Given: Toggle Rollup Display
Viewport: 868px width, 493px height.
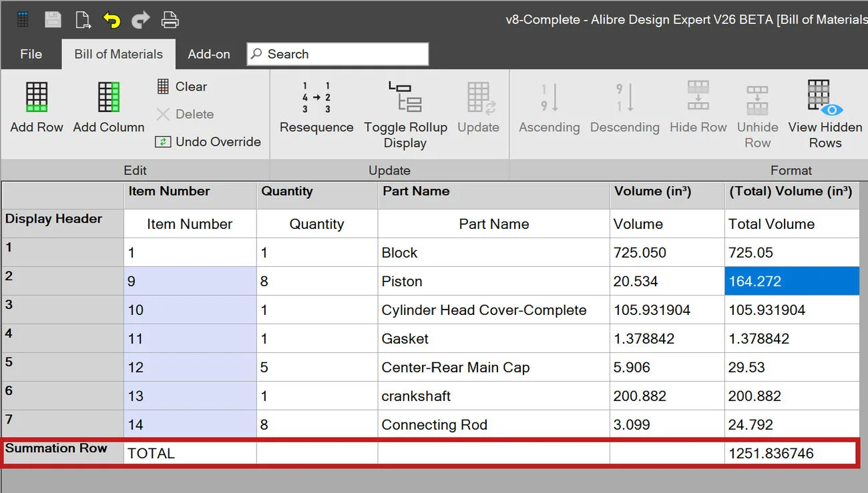Looking at the screenshot, I should pyautogui.click(x=405, y=115).
